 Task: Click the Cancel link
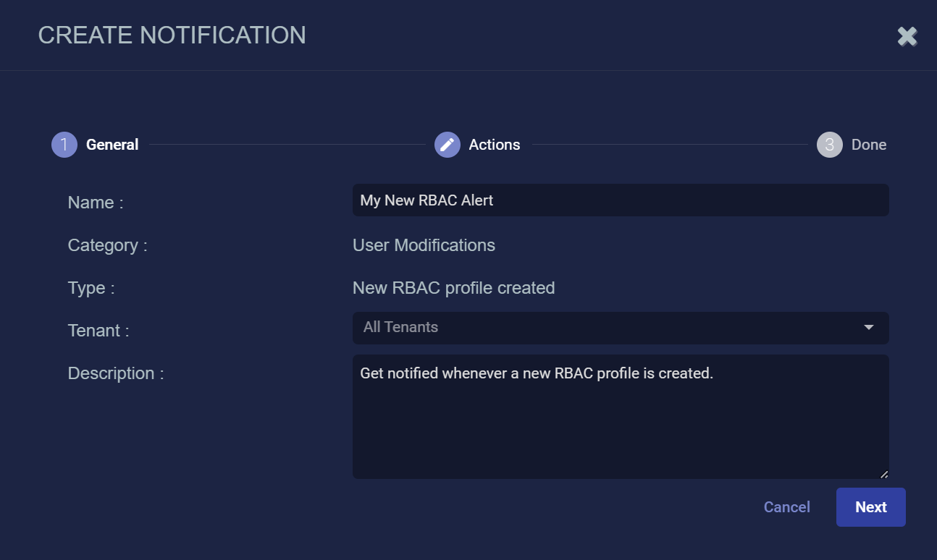(x=786, y=507)
